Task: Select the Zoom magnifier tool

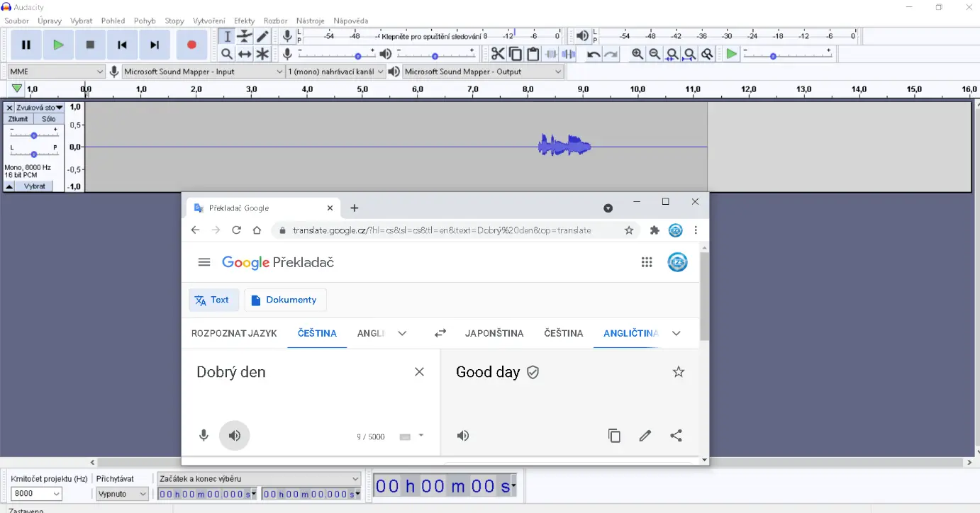Action: [x=227, y=54]
